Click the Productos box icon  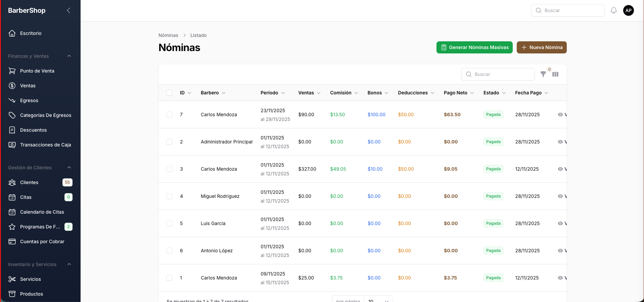(12, 294)
